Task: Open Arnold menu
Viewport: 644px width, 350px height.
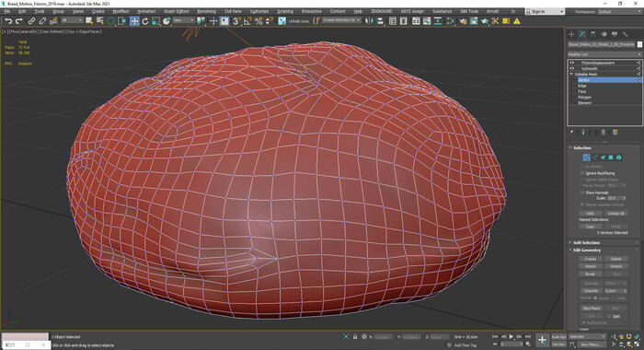Action: coord(492,12)
